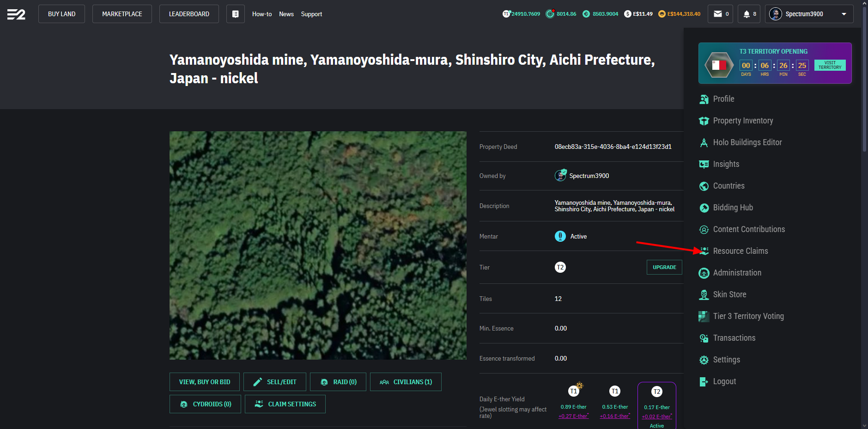Click the Earth 2 logo icon
Viewport: 868px width, 429px height.
[x=16, y=14]
